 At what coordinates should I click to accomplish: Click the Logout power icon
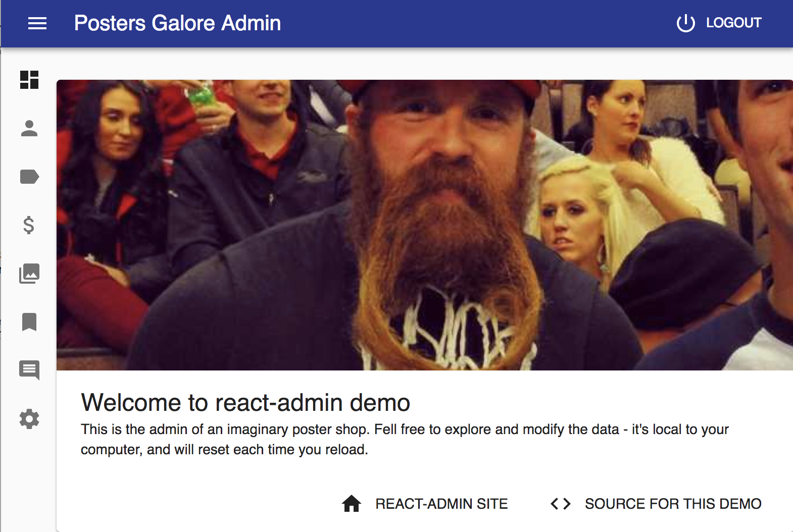pyautogui.click(x=686, y=23)
